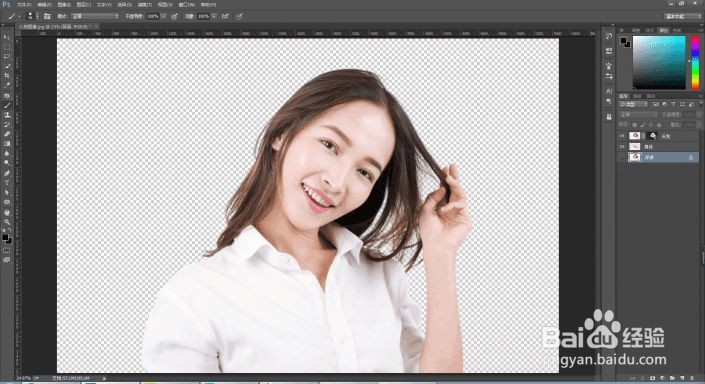Open the Properties panel icon in the dock

click(x=609, y=51)
